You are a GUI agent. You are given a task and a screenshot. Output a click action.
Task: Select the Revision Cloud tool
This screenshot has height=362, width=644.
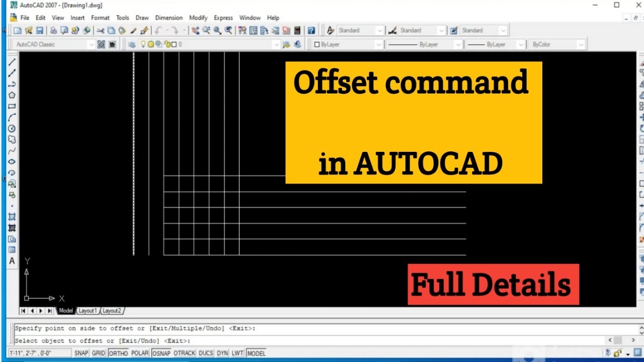tap(12, 139)
